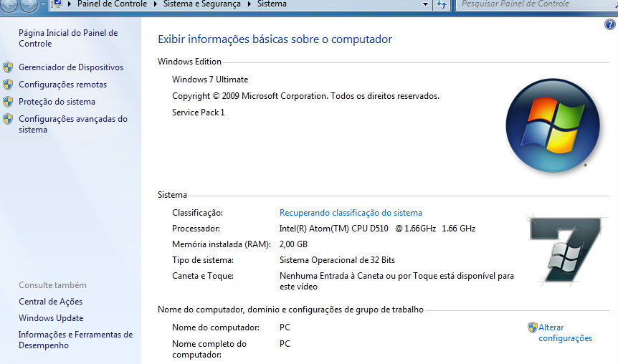Open Configurações avançadas do sistema link

tap(73, 124)
